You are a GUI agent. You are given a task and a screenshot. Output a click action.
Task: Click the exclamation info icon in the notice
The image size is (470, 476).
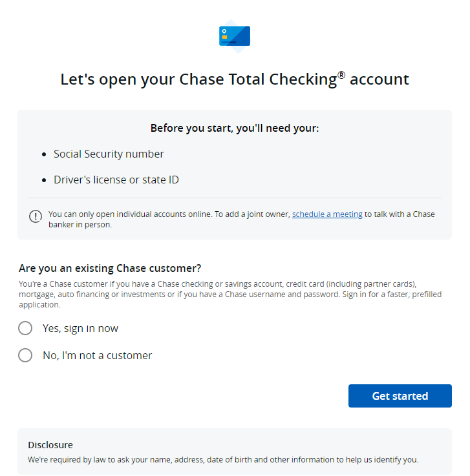(36, 216)
